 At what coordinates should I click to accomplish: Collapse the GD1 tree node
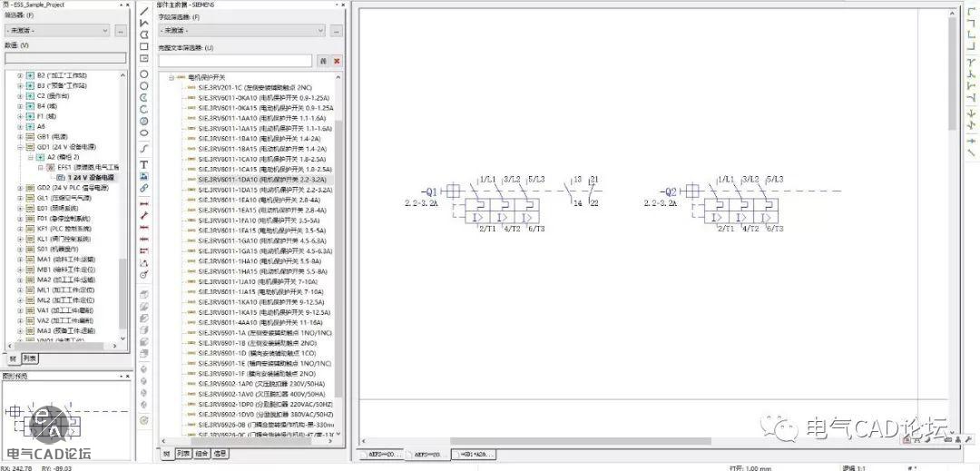pyautogui.click(x=20, y=147)
